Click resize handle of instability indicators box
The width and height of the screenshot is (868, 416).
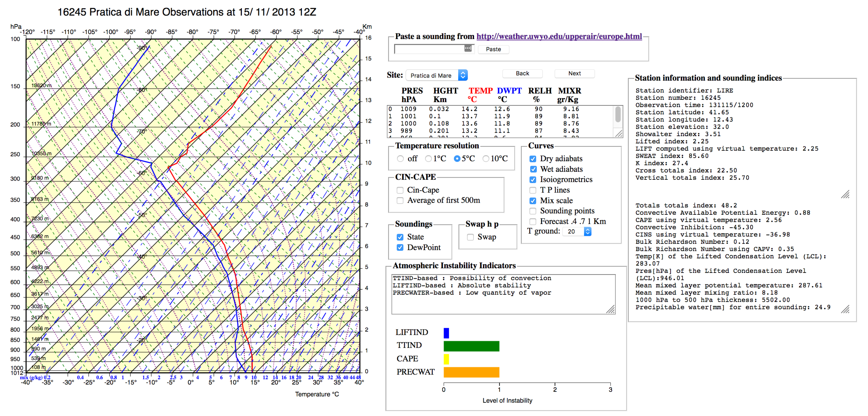610,310
